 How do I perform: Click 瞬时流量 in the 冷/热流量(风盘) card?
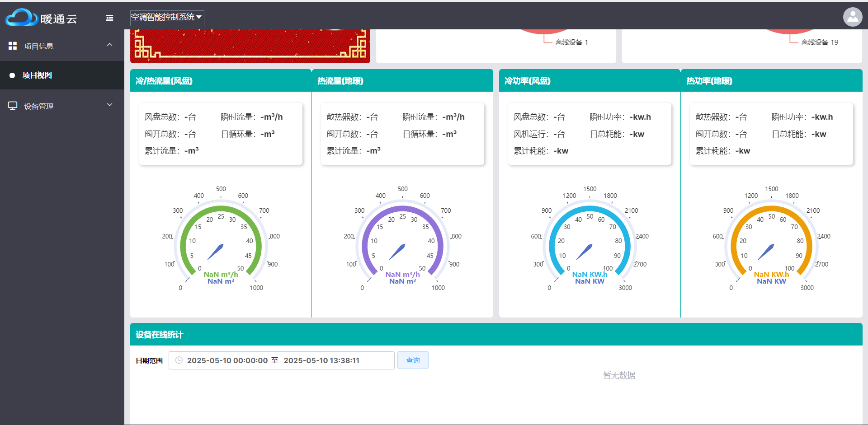pyautogui.click(x=238, y=117)
